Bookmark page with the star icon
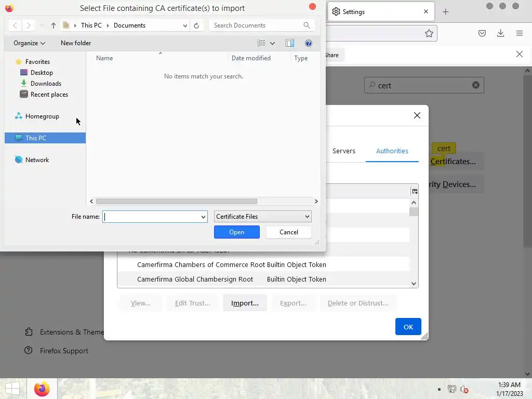532x399 pixels. (x=429, y=33)
